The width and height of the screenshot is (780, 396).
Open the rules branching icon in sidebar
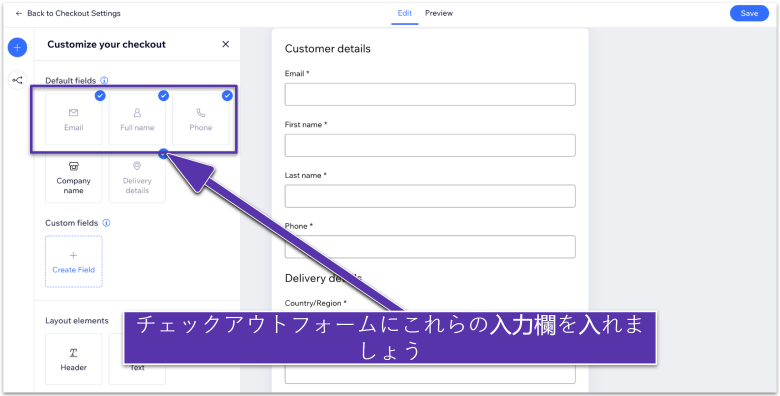coord(17,80)
